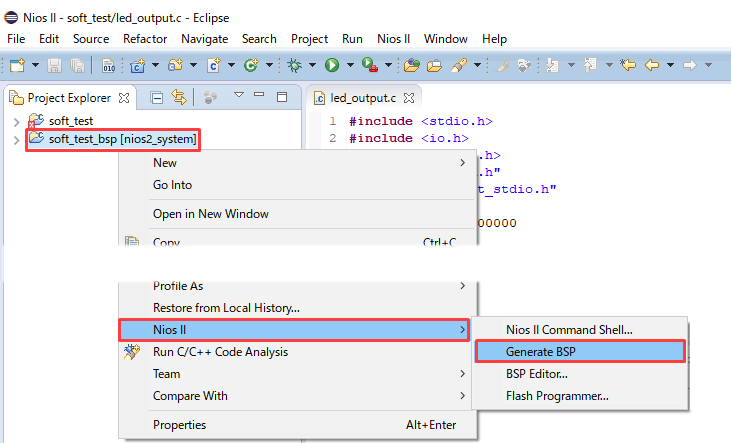
Task: Open the Refactor menu in menu bar
Action: [145, 39]
